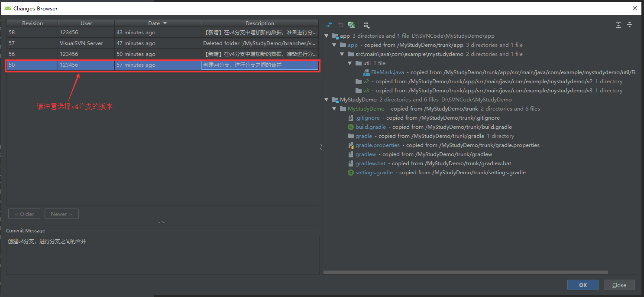Select build.gradle in the changes tree

click(x=371, y=127)
